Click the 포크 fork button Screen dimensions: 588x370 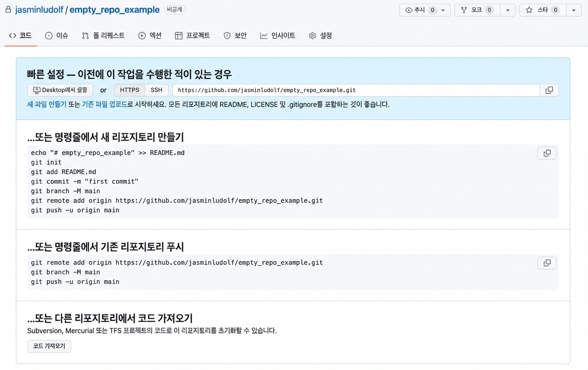tap(477, 10)
